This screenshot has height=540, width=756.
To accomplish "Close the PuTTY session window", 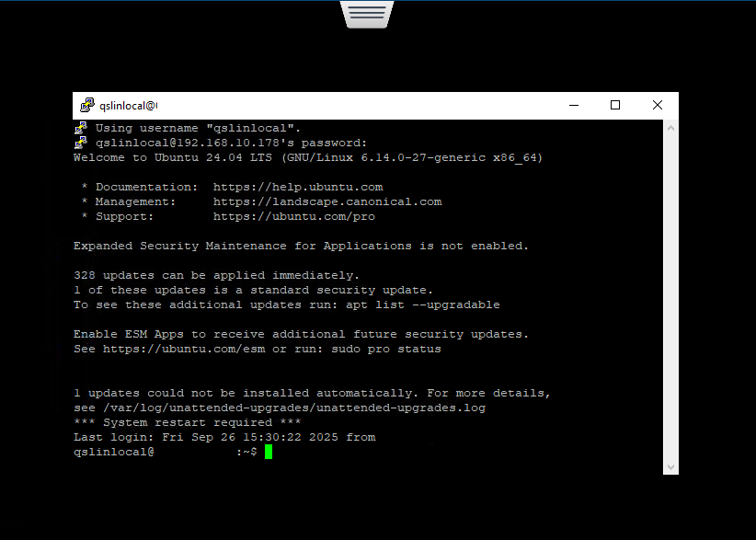I will point(658,106).
